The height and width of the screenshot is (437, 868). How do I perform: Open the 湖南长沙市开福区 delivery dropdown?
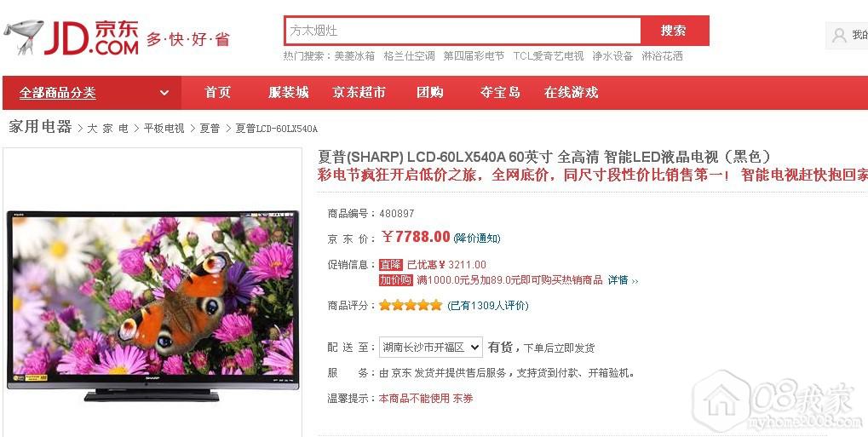pos(431,348)
